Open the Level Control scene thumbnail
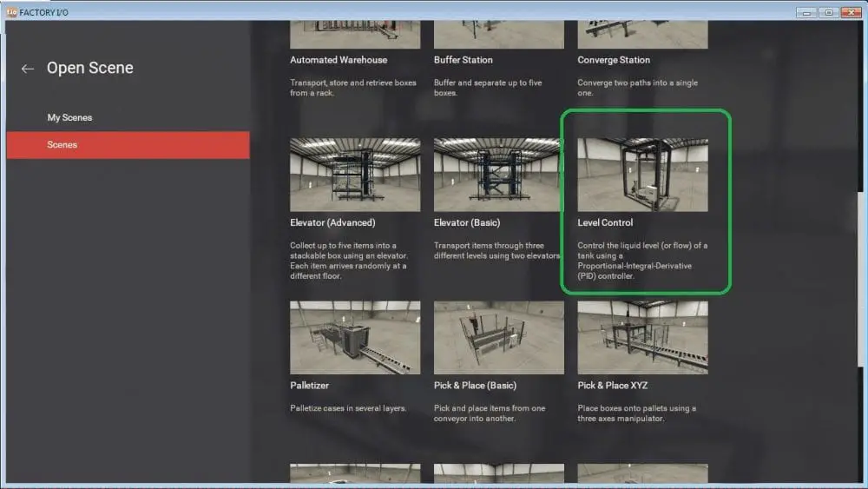 [642, 175]
